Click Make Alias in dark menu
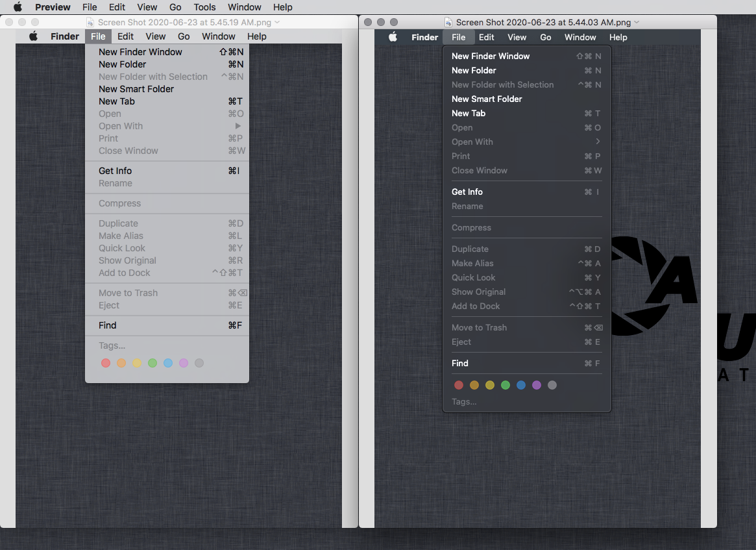 tap(526, 264)
